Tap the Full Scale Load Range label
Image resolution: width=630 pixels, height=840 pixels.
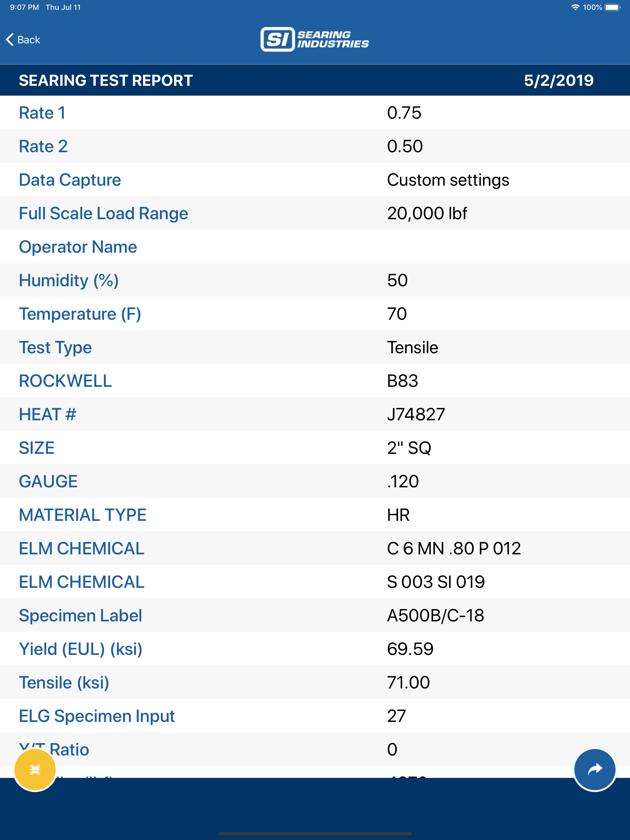coord(103,213)
